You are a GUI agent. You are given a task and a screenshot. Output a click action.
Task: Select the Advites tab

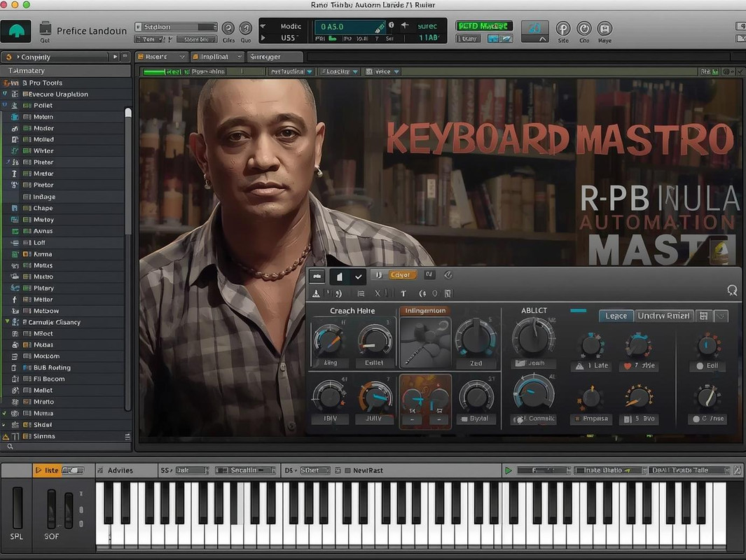pyautogui.click(x=120, y=470)
